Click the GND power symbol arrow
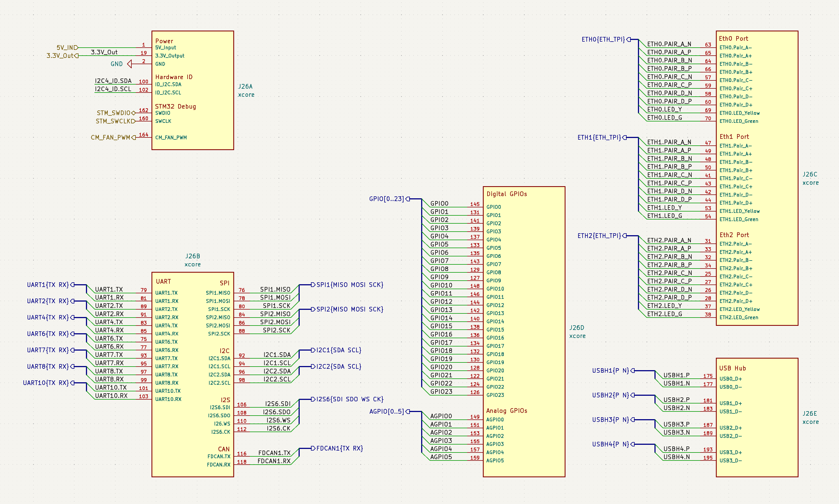Screen dimensions: 839x504 tap(129, 64)
